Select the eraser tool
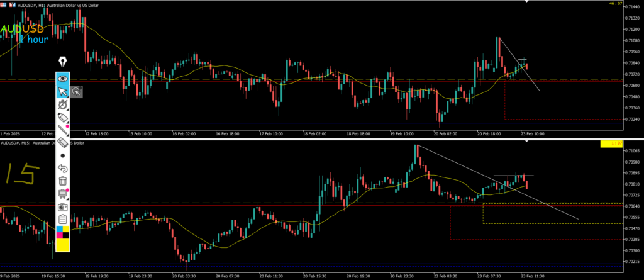644x280 pixels. click(63, 143)
